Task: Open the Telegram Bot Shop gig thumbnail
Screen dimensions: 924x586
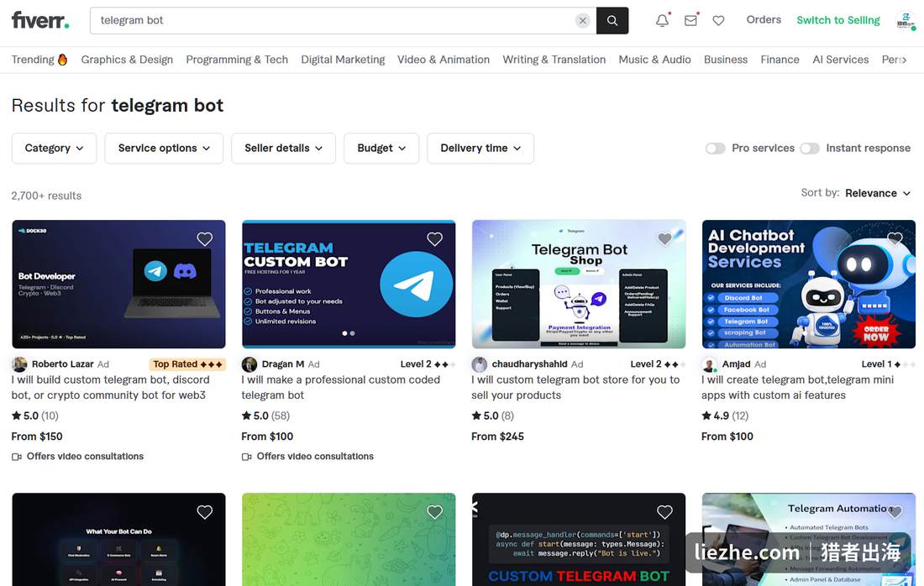Action: 579,285
